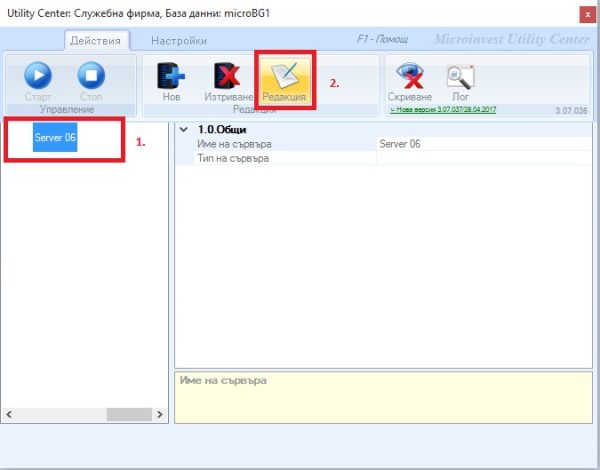Click the Стоп stop icon
Screen dimensions: 600x470
click(x=91, y=75)
